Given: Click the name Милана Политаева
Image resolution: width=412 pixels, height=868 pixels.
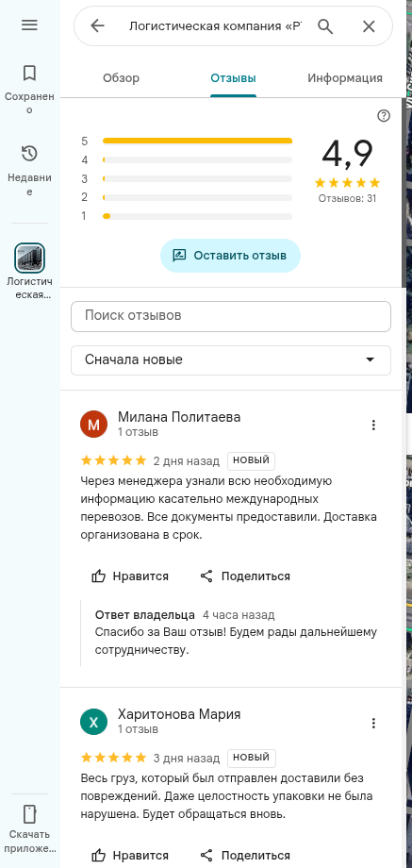Looking at the screenshot, I should (179, 417).
